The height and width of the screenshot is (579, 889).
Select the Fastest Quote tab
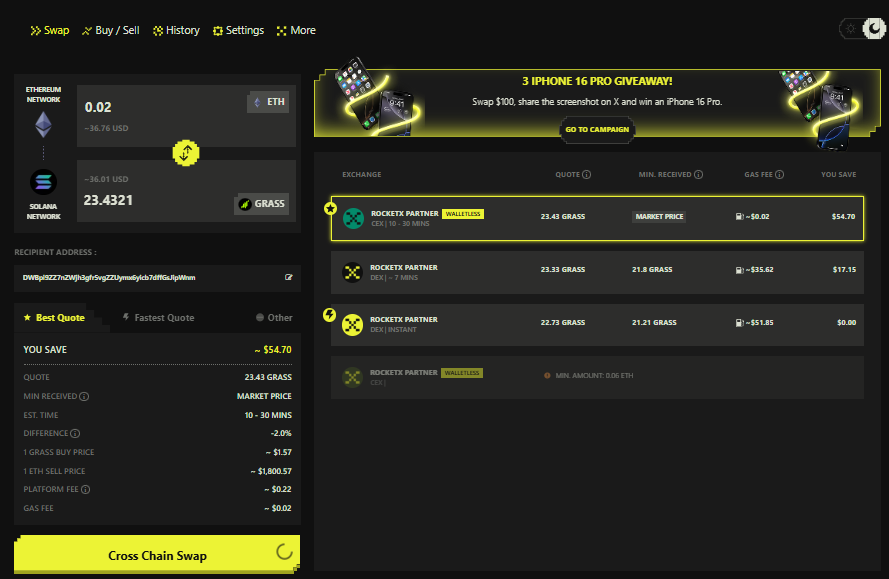tap(159, 318)
